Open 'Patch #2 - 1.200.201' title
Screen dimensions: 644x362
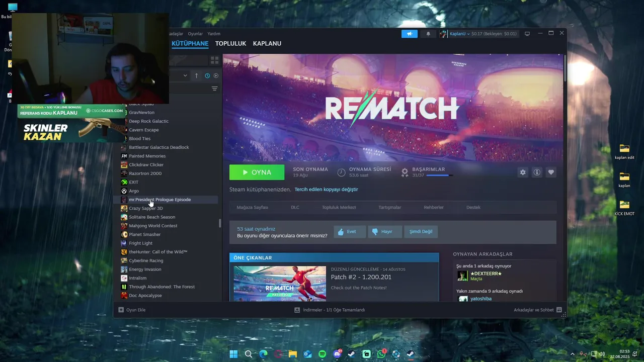361,277
